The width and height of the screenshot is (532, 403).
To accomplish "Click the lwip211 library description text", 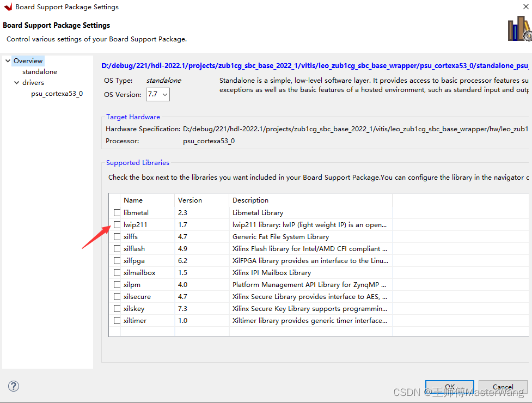I will click(309, 224).
